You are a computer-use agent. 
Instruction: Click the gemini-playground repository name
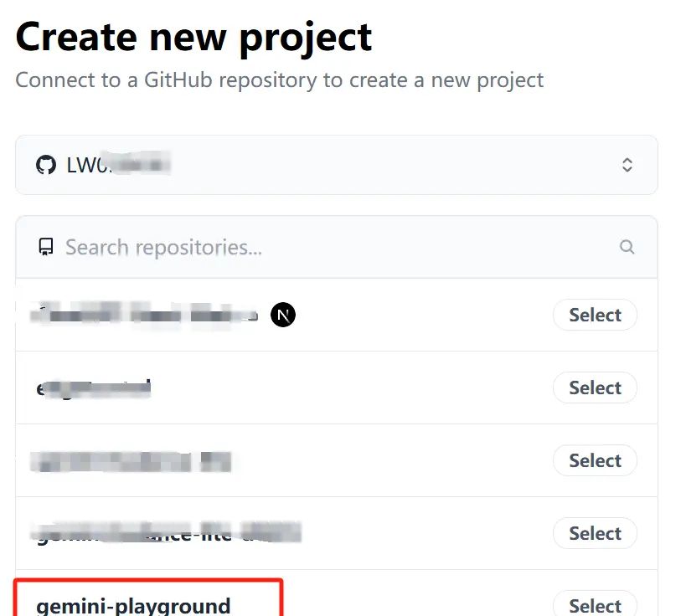click(x=133, y=605)
